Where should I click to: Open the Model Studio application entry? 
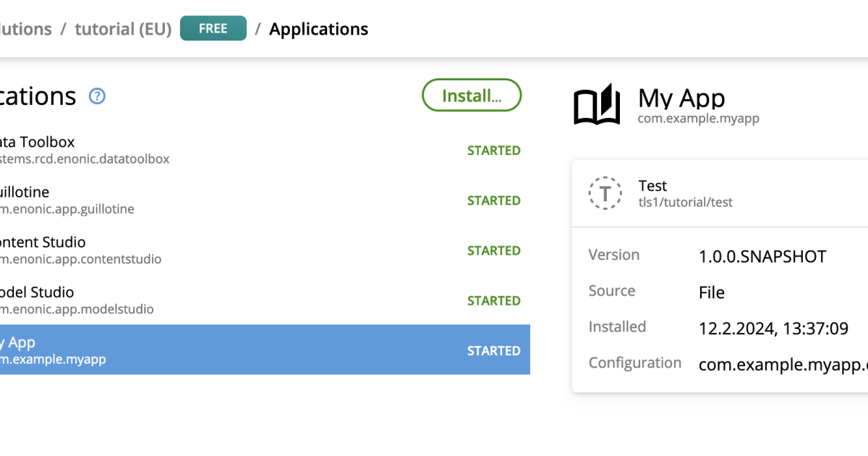pos(217,299)
